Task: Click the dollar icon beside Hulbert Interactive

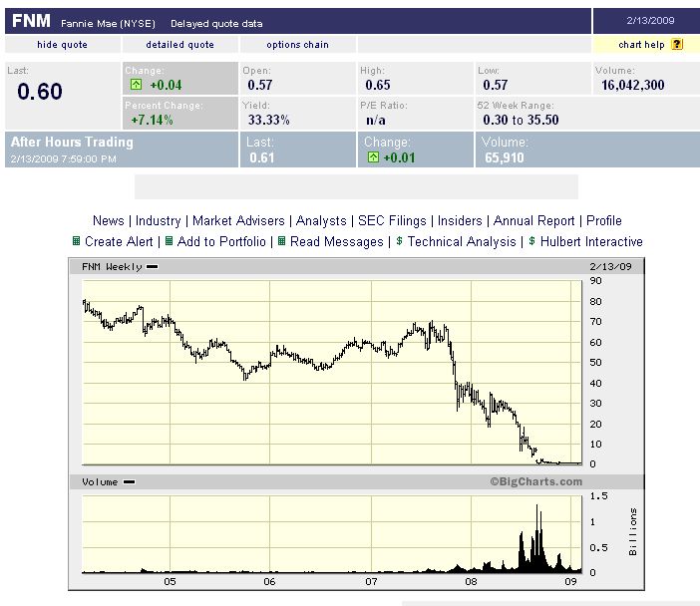Action: (531, 241)
